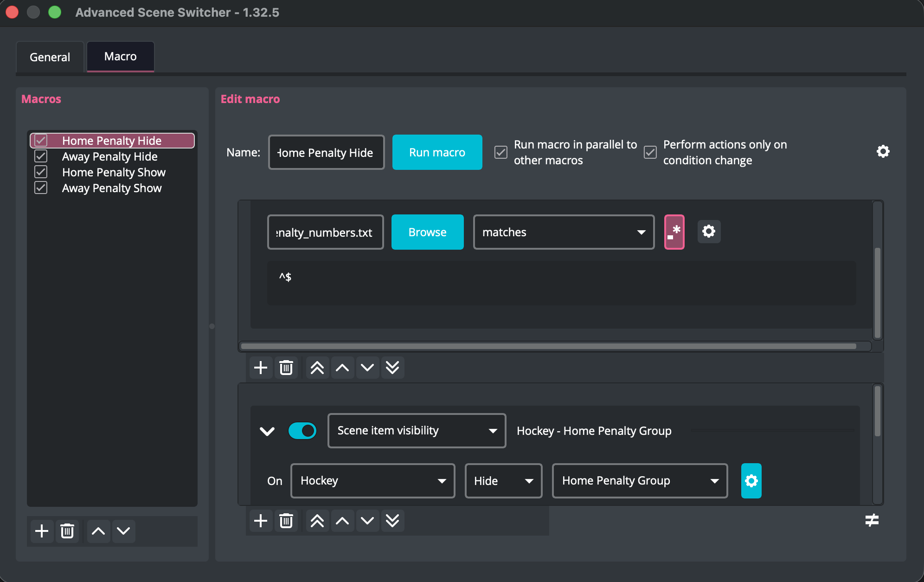This screenshot has height=582, width=924.
Task: Select the Macro tab
Action: (x=120, y=56)
